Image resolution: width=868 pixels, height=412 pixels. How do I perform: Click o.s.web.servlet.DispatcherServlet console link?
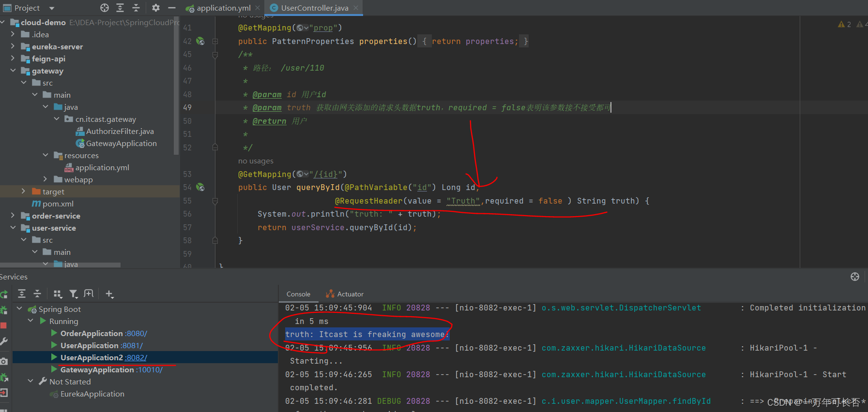(x=621, y=308)
